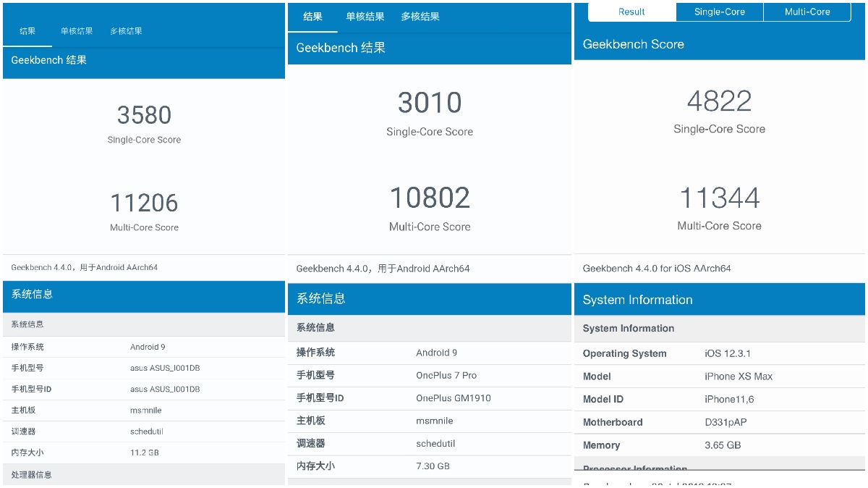
Task: Click schedutil value in OnePlus panel
Action: [x=435, y=443]
